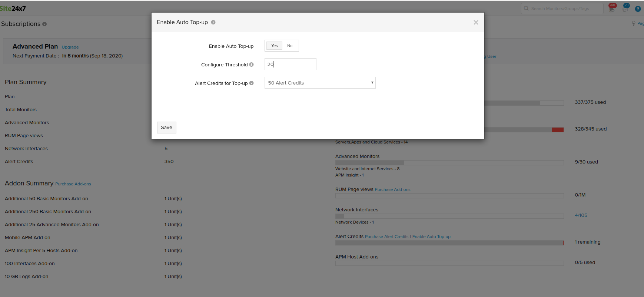This screenshot has width=644, height=297.
Task: Close the Enable Auto Top-up dialog
Action: coord(476,23)
